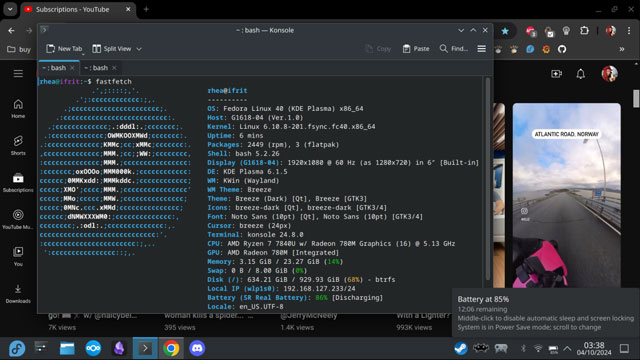Open Discord from the taskbar
Image resolution: width=640 pixels, height=360 pixels.
tap(197, 349)
